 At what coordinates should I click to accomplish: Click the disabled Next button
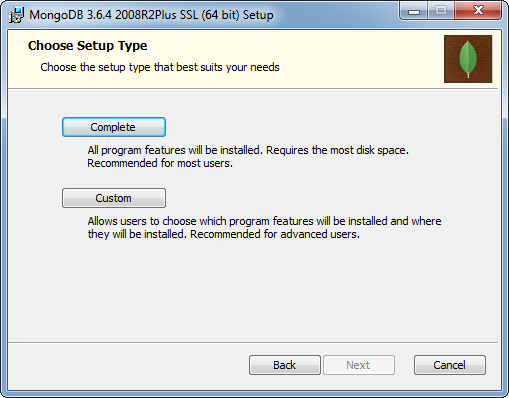coord(359,365)
